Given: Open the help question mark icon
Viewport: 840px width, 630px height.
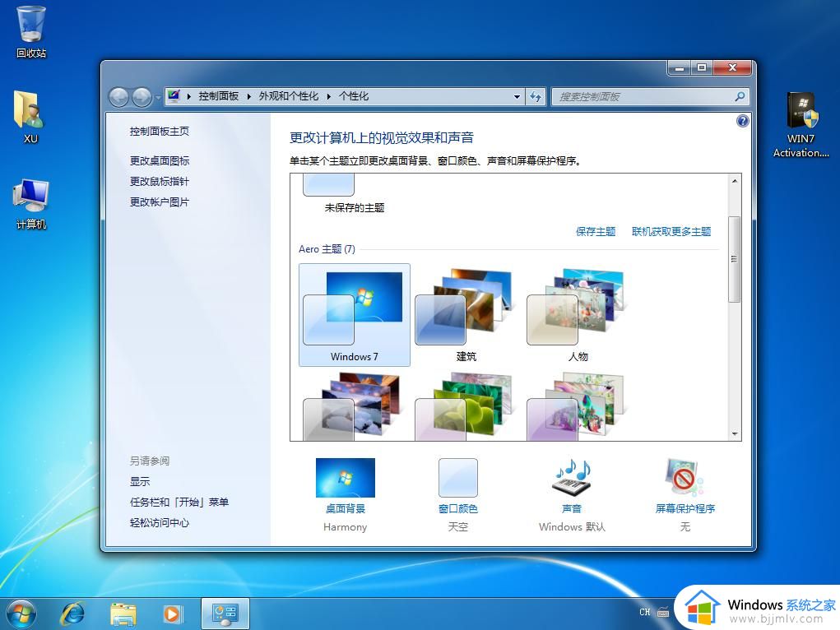Looking at the screenshot, I should click(x=742, y=121).
